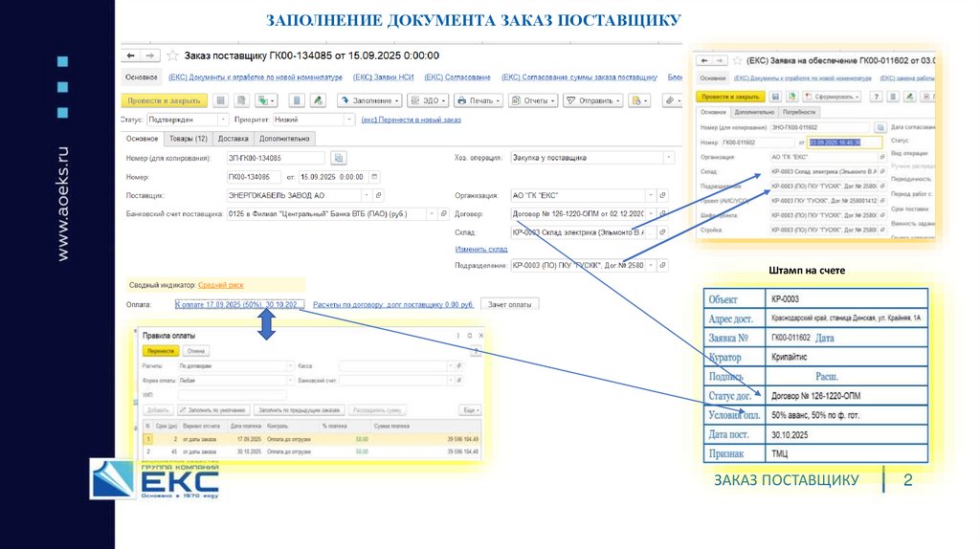980x549 pixels.
Task: Select Основное tab under status row
Action: coord(142,139)
